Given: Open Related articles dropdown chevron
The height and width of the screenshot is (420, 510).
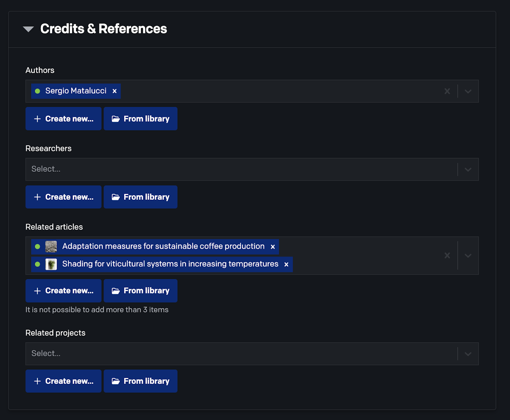Looking at the screenshot, I should [x=468, y=255].
